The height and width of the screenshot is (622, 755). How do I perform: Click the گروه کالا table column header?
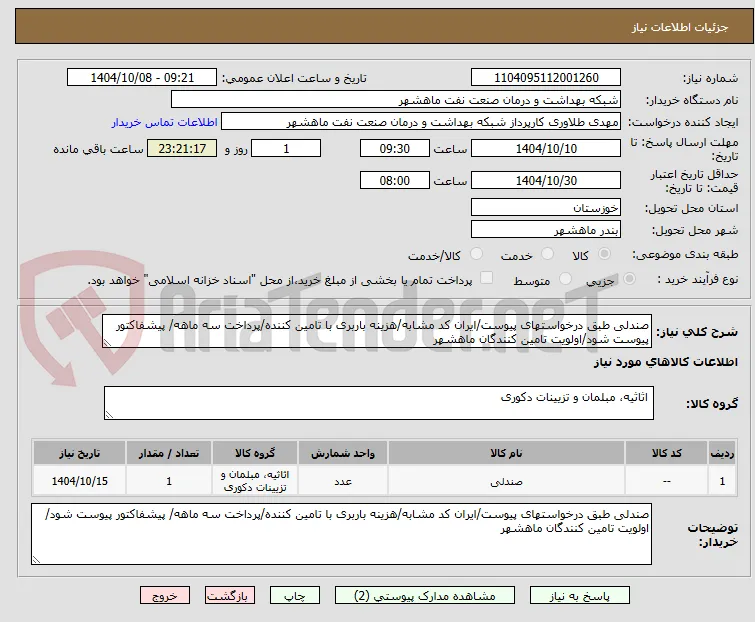point(255,453)
